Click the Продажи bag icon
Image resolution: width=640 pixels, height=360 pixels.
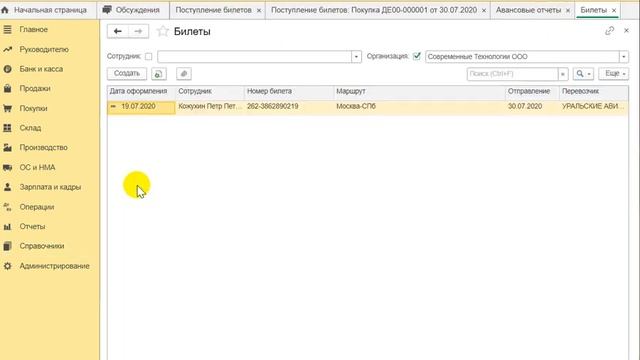pyautogui.click(x=7, y=89)
